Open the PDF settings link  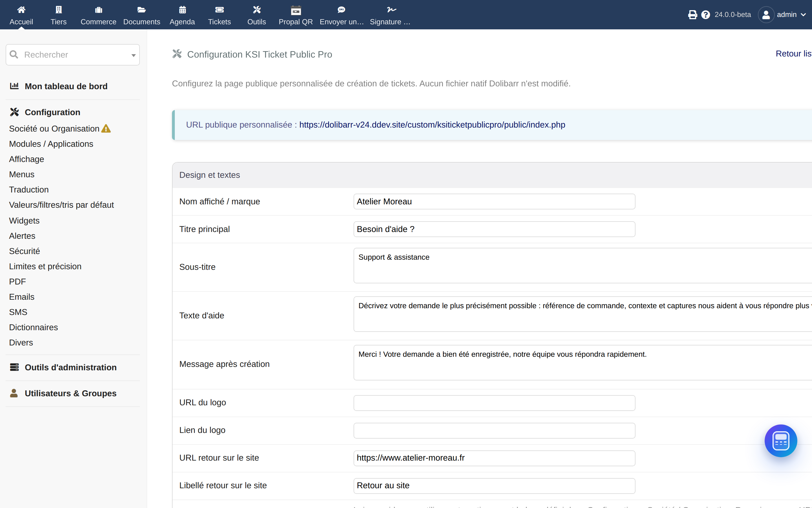click(17, 282)
